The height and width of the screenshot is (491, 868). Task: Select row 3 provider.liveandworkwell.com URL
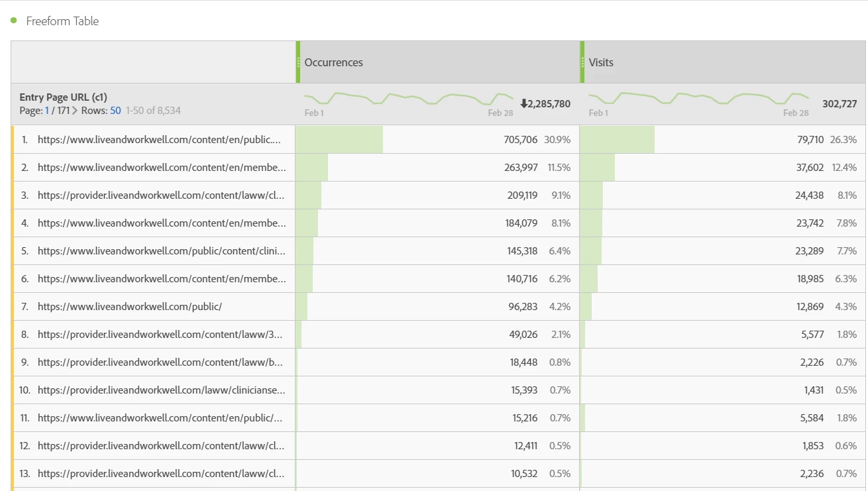pyautogui.click(x=161, y=195)
